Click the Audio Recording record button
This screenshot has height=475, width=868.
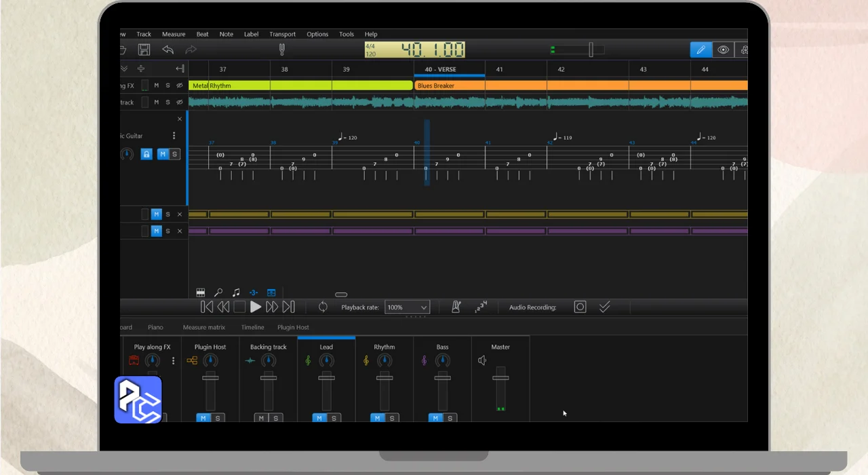[x=580, y=307]
